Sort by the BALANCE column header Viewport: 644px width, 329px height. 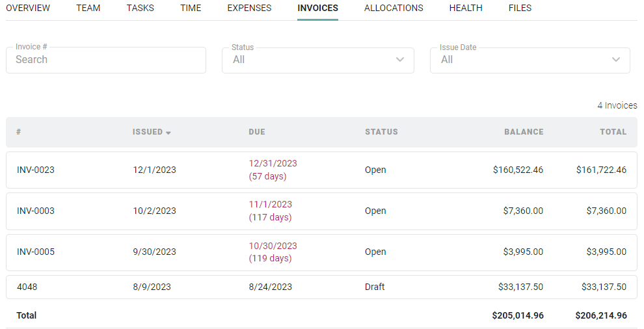click(524, 132)
